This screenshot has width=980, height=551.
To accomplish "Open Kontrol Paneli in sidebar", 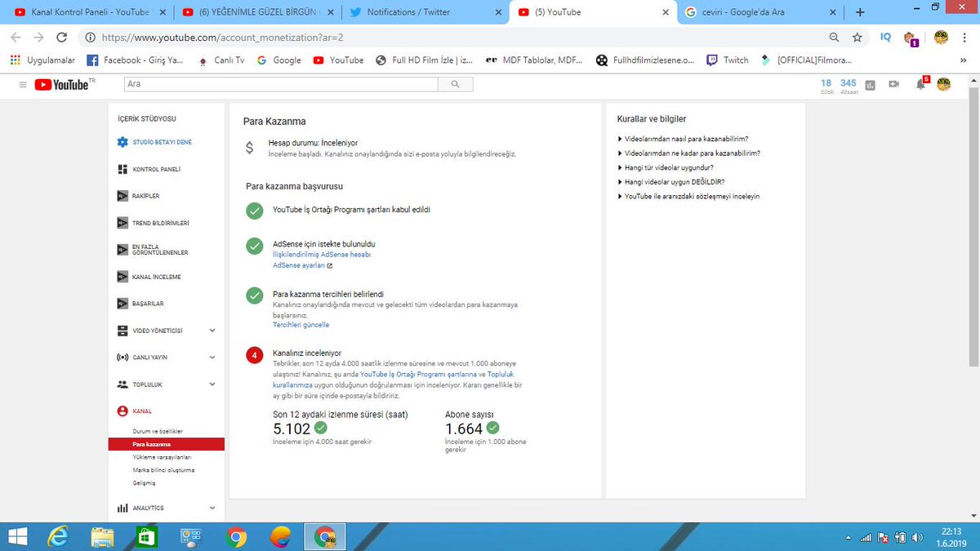I will click(x=156, y=169).
